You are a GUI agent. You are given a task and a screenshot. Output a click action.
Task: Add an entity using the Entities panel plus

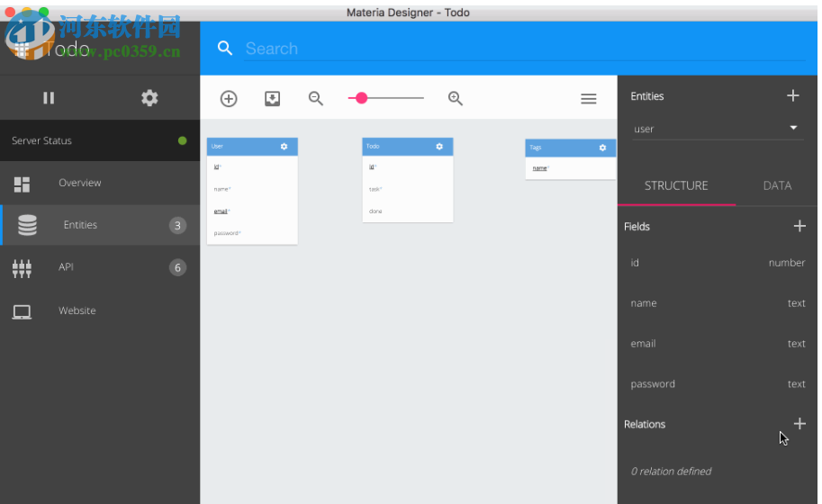(x=792, y=95)
